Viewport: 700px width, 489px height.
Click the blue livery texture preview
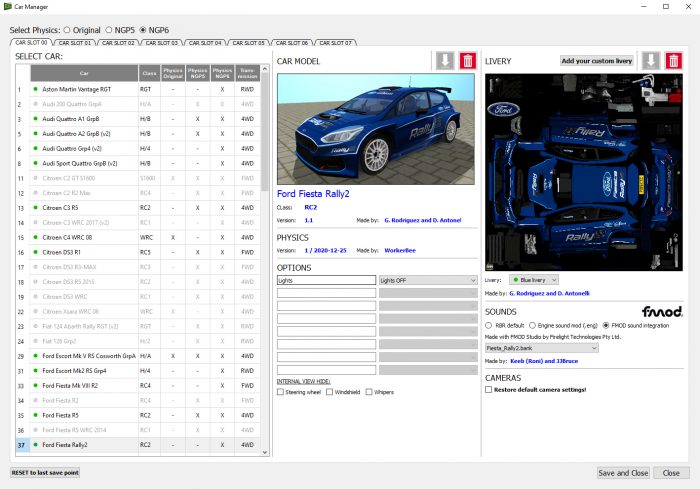584,172
